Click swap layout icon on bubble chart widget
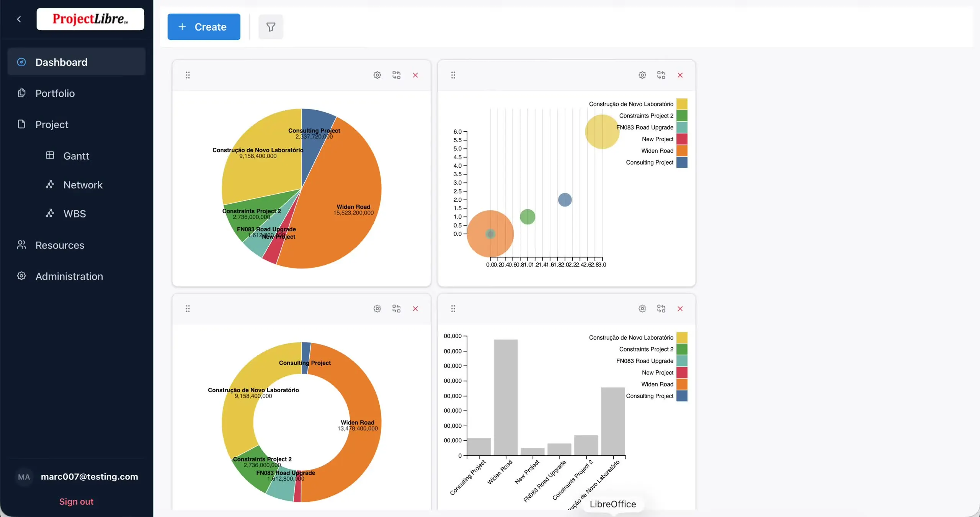 [x=661, y=75]
